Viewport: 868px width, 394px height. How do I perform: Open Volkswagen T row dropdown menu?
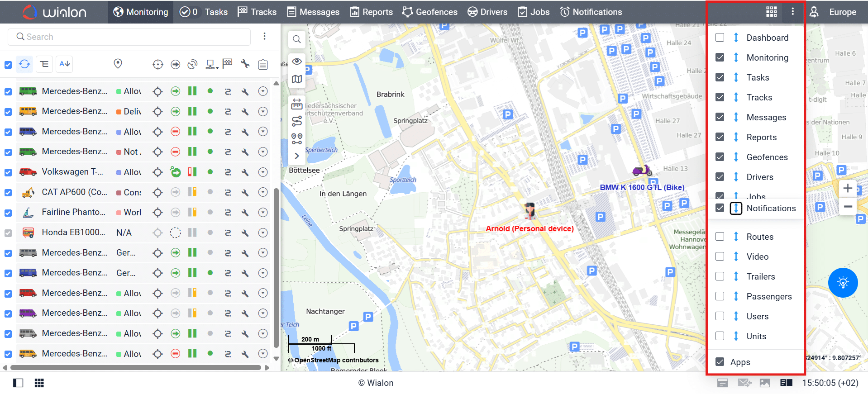263,172
